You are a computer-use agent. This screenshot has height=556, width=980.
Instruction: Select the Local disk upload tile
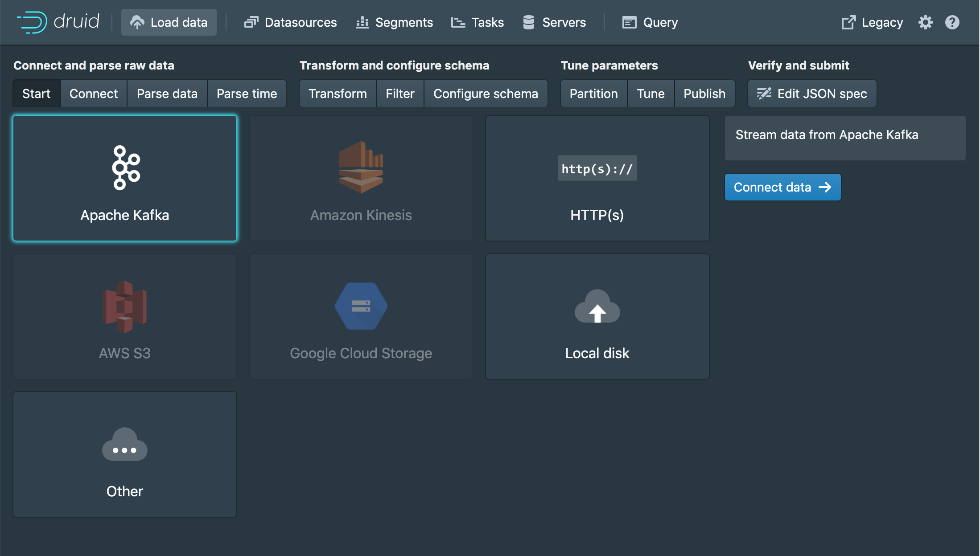(597, 316)
